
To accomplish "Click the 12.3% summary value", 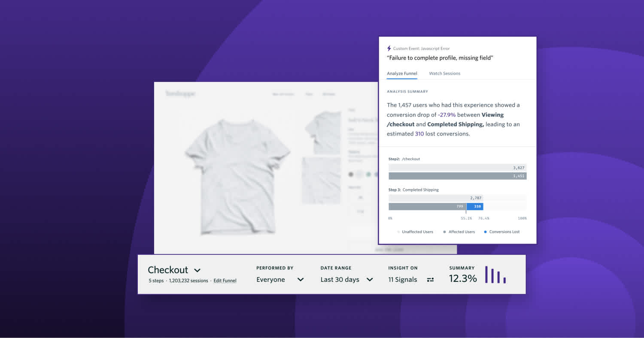I will [x=463, y=278].
